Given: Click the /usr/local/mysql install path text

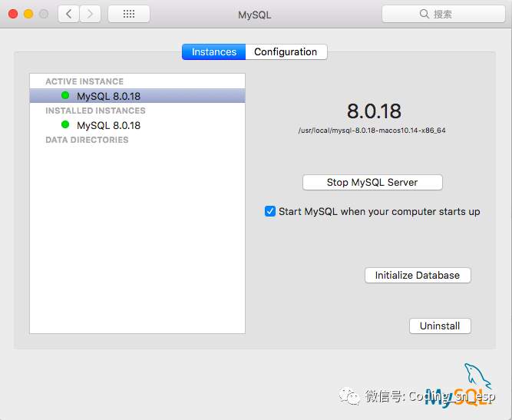Looking at the screenshot, I should (372, 131).
